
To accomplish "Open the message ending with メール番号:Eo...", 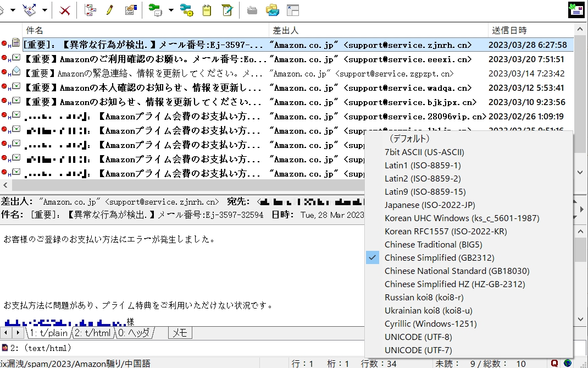I will pyautogui.click(x=145, y=59).
